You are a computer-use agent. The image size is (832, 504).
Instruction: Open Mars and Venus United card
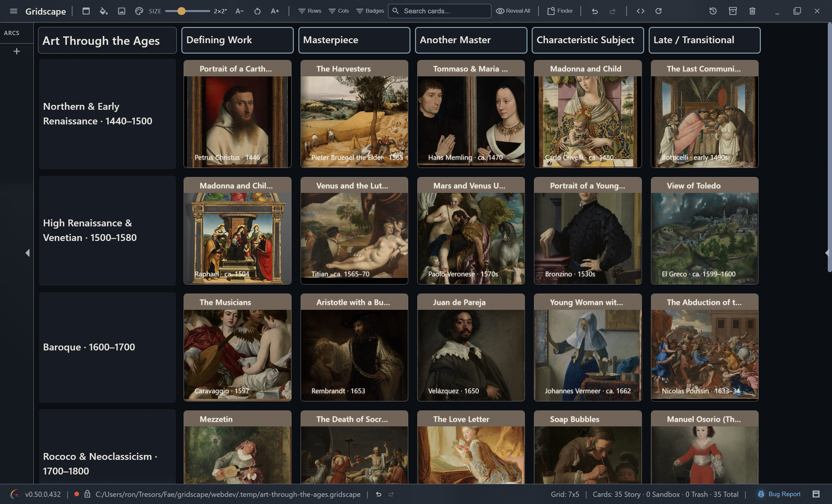pos(471,231)
